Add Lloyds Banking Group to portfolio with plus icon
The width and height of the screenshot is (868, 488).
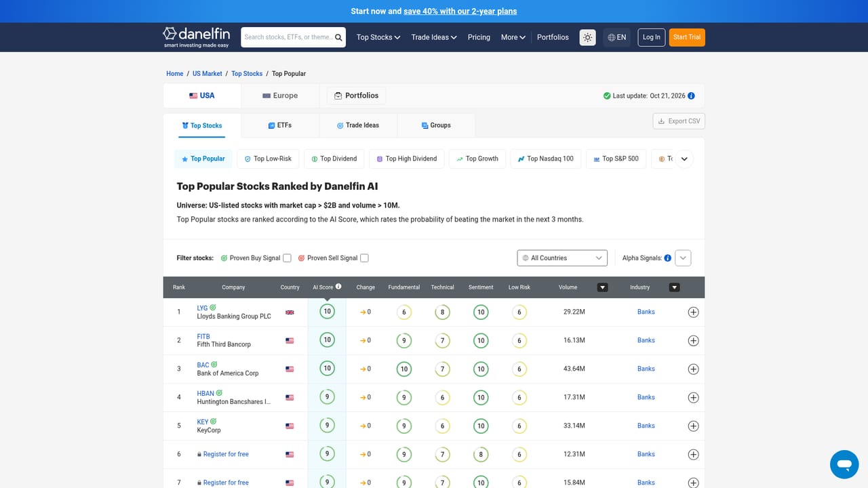click(693, 312)
